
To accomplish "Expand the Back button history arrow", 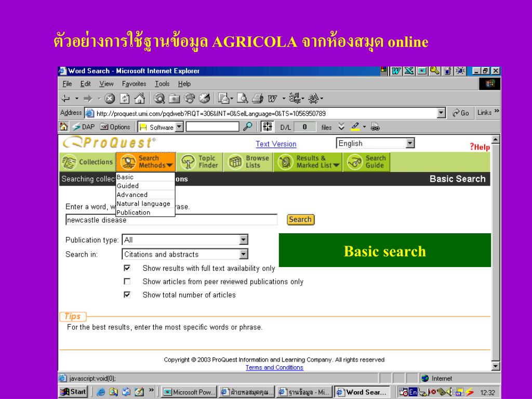I will click(77, 99).
